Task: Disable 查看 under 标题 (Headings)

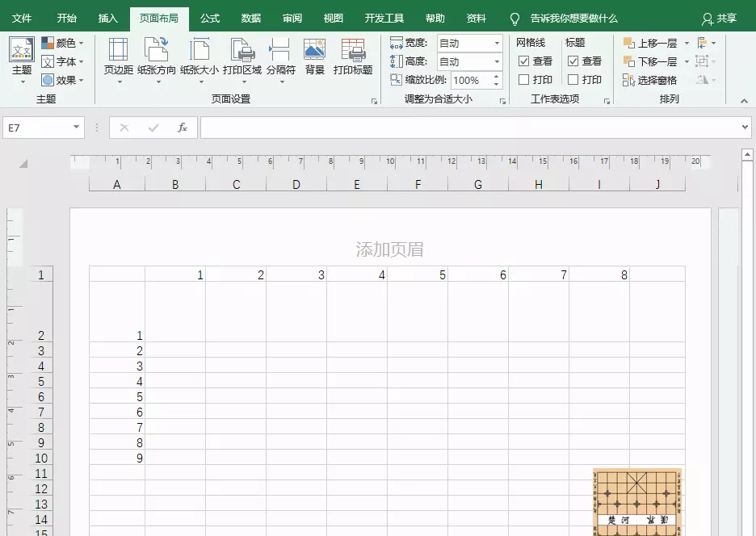Action: (x=573, y=59)
